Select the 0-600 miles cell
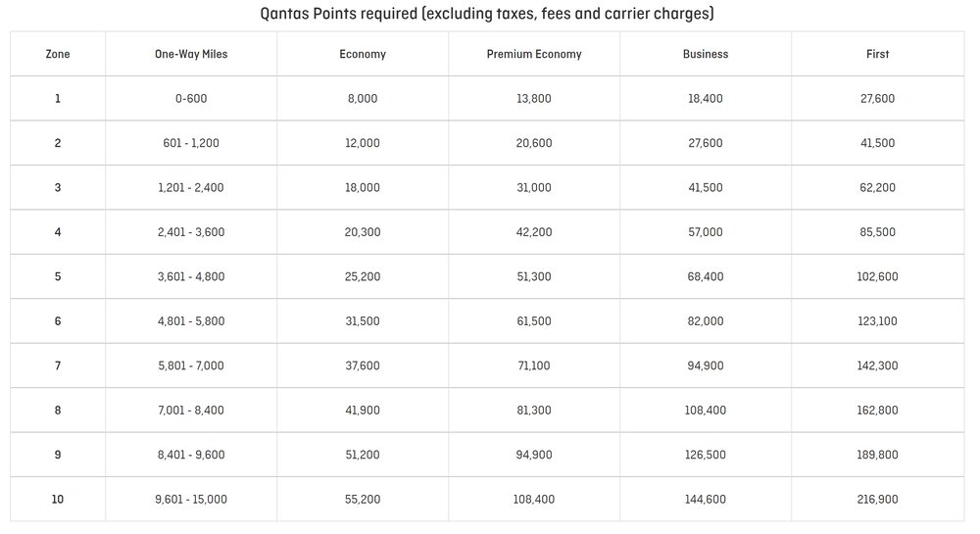 191,99
